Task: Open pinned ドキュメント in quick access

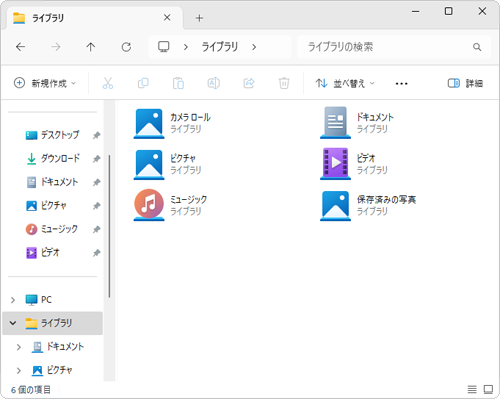Action: pos(52,182)
